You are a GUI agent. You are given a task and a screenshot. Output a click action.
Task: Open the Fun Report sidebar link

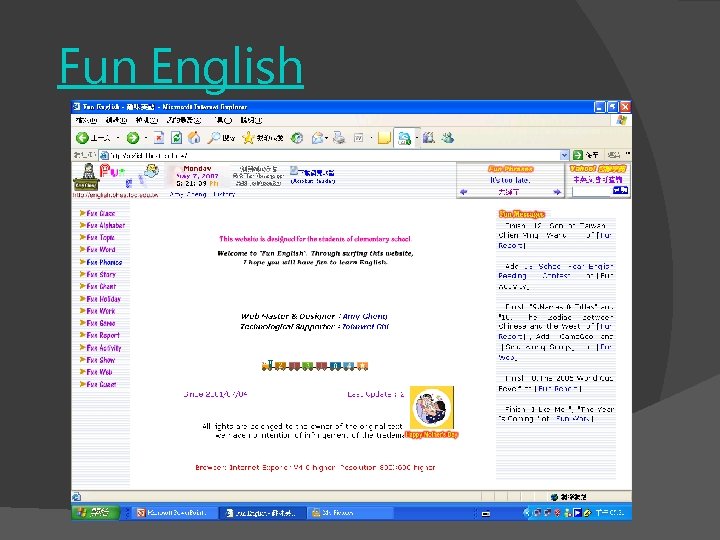[103, 335]
